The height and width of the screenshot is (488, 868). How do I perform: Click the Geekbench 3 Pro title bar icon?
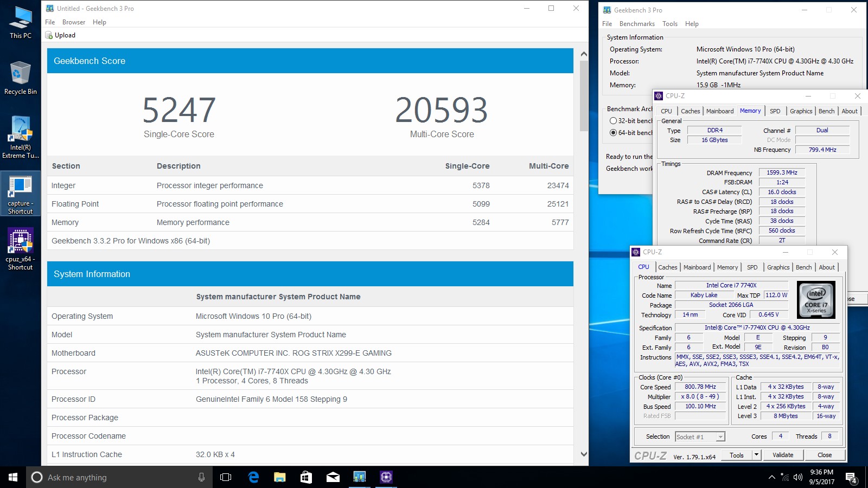tap(607, 10)
